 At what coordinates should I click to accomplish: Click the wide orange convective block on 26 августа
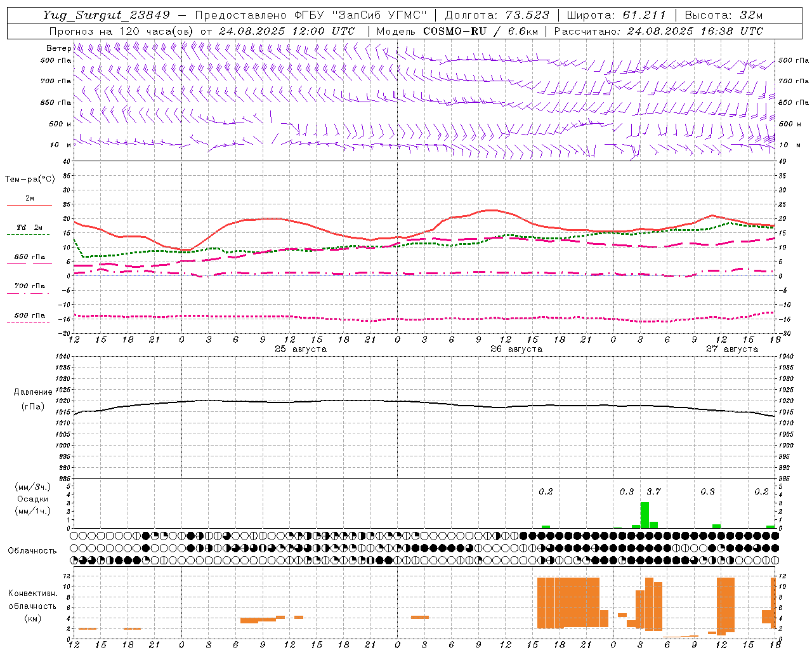568,602
